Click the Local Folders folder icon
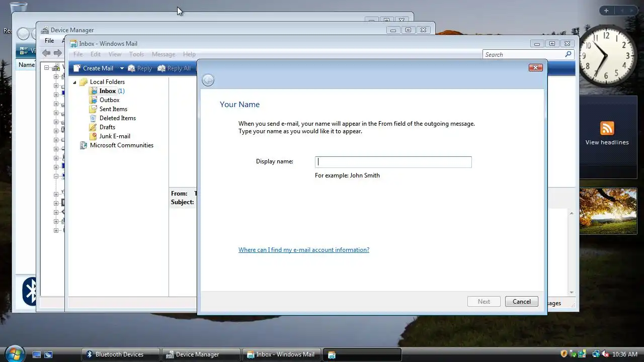The width and height of the screenshot is (644, 362). (84, 82)
